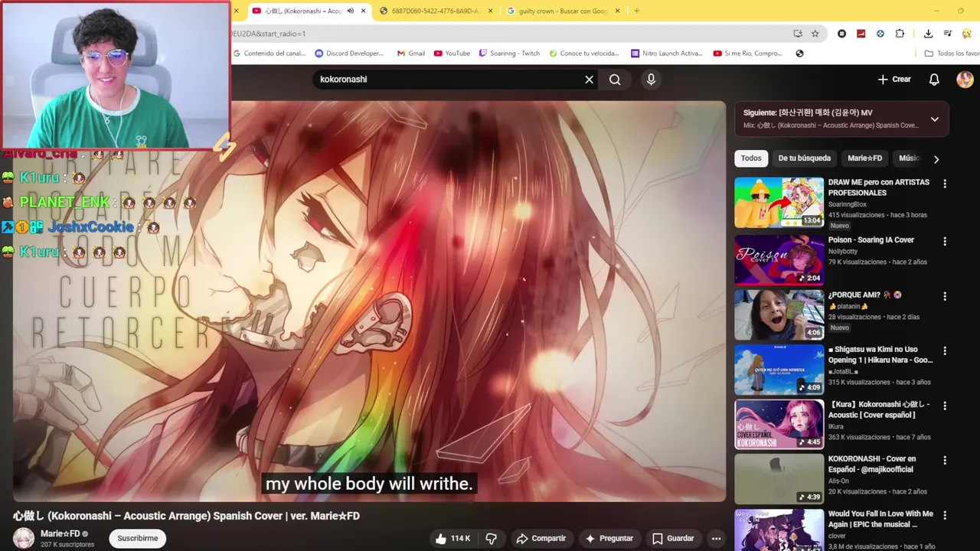Select the De tu búsqueda chip
This screenshot has width=980, height=551.
[804, 158]
